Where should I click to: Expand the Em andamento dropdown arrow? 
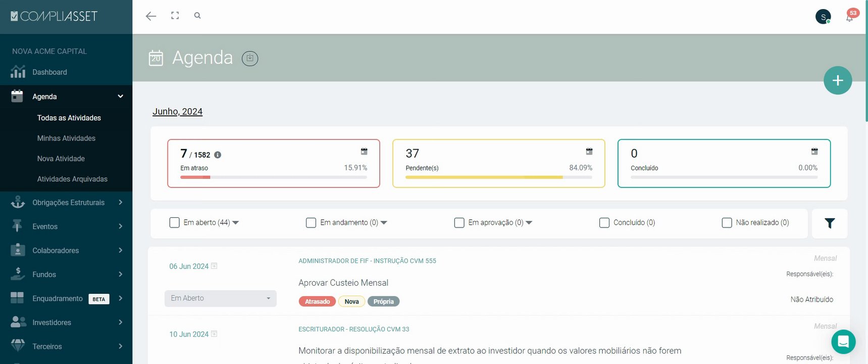click(384, 222)
